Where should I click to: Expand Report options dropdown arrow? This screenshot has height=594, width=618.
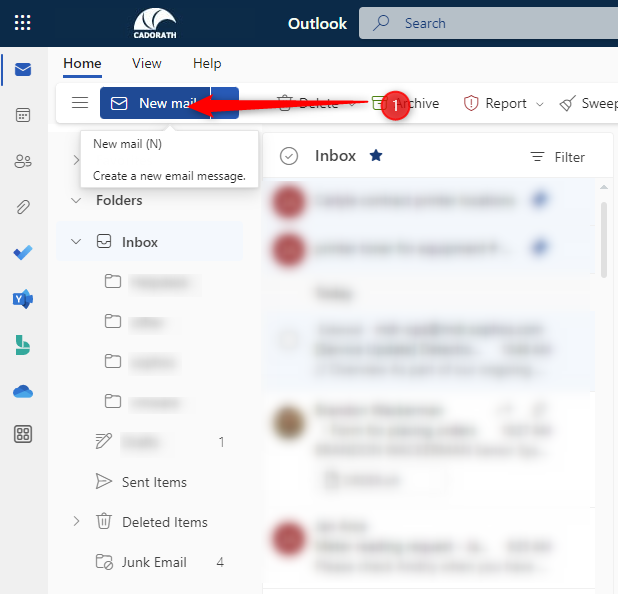click(540, 104)
